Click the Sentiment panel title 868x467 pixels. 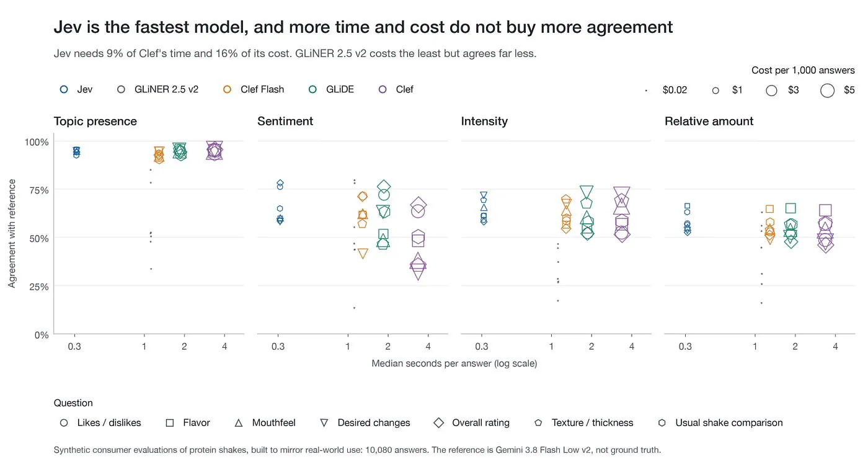(x=285, y=122)
